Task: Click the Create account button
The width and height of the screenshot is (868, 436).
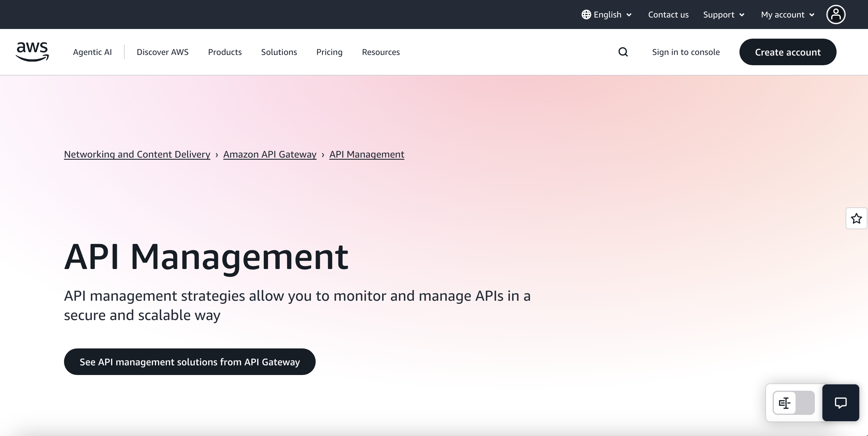Action: pyautogui.click(x=787, y=52)
